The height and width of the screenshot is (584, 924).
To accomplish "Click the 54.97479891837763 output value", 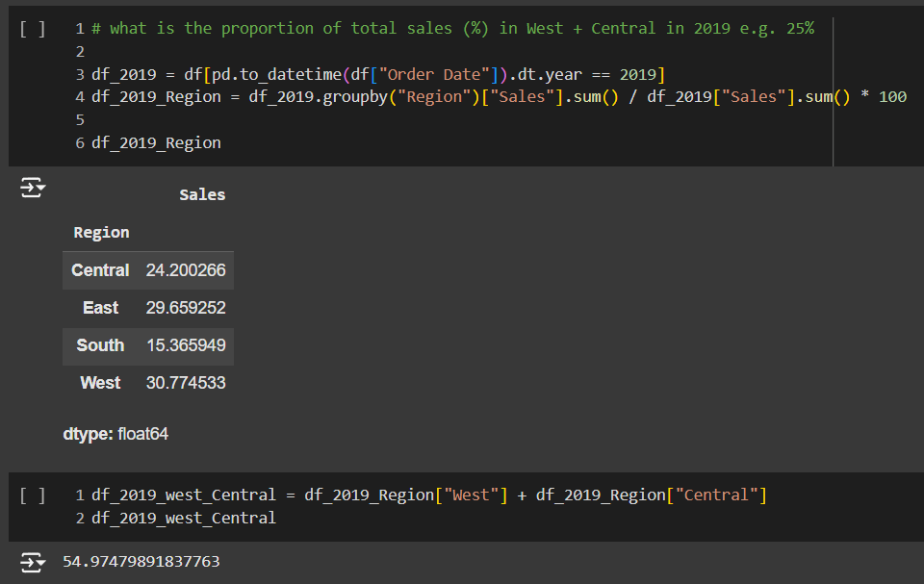I will click(x=141, y=561).
